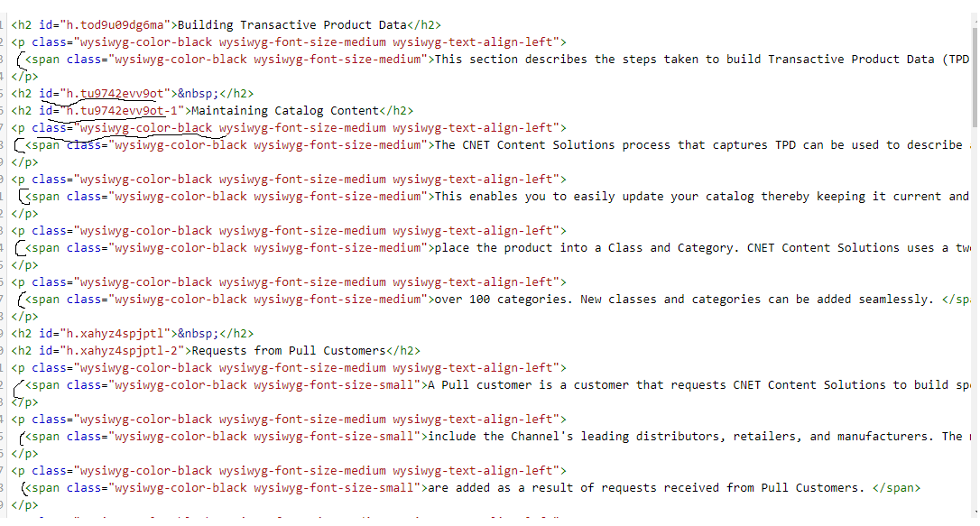Click the scrollbar down arrow

[x=975, y=512]
